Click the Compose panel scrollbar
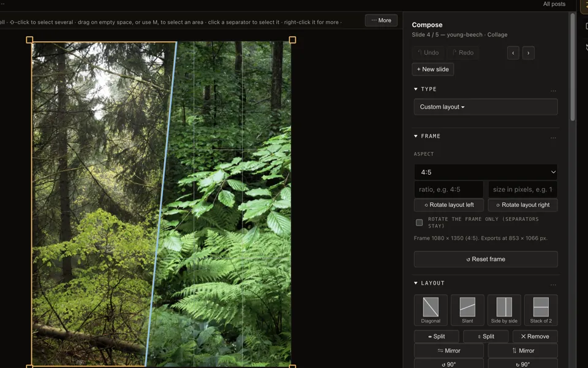588x368 pixels. point(572,67)
